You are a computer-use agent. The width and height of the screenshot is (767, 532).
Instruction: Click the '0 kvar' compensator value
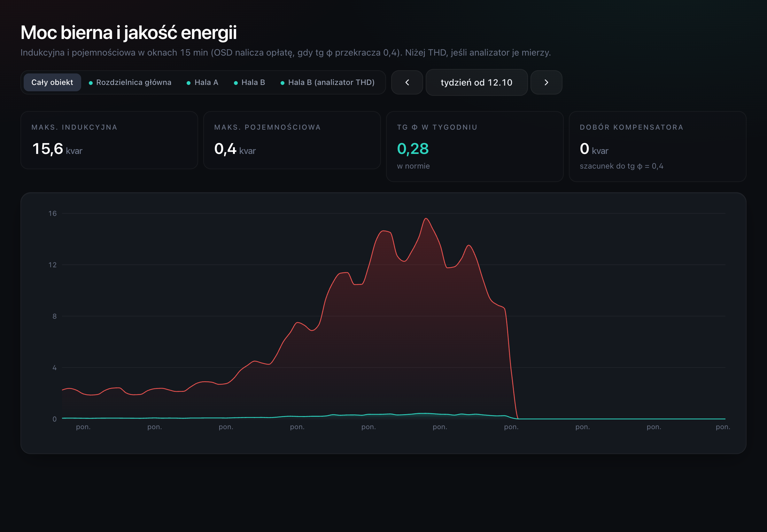[x=594, y=149]
